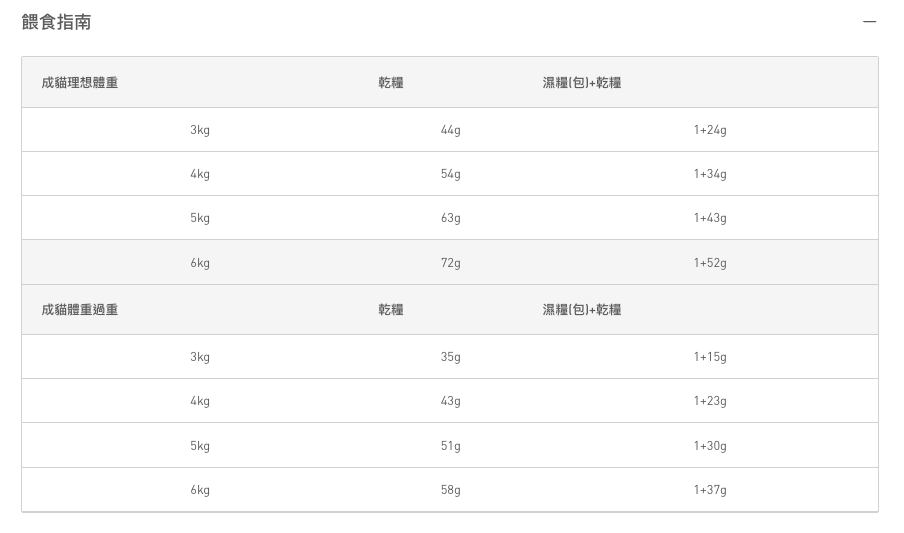904x533 pixels.
Task: Click the 餵食指南 section heading
Action: [56, 22]
